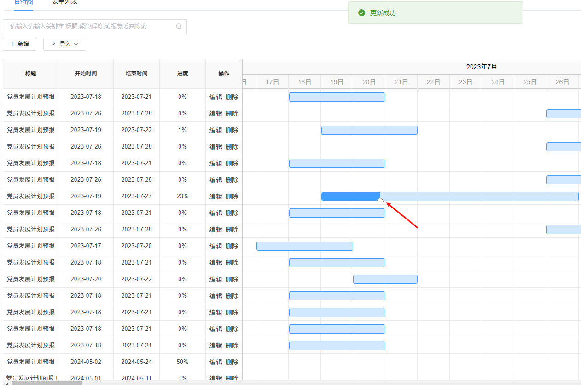Click the 操作 column header

click(x=224, y=74)
